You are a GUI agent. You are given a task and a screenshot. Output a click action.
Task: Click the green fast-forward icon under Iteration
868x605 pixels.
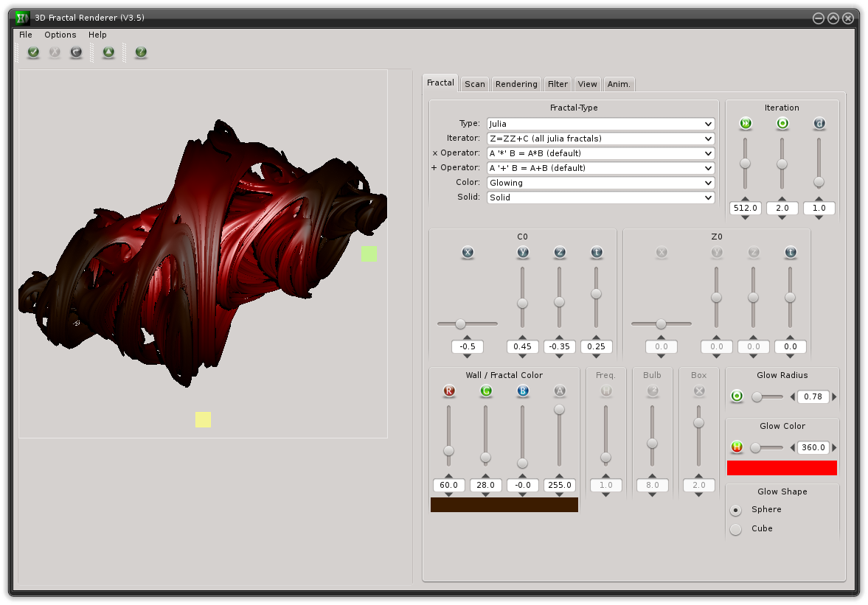pyautogui.click(x=746, y=124)
